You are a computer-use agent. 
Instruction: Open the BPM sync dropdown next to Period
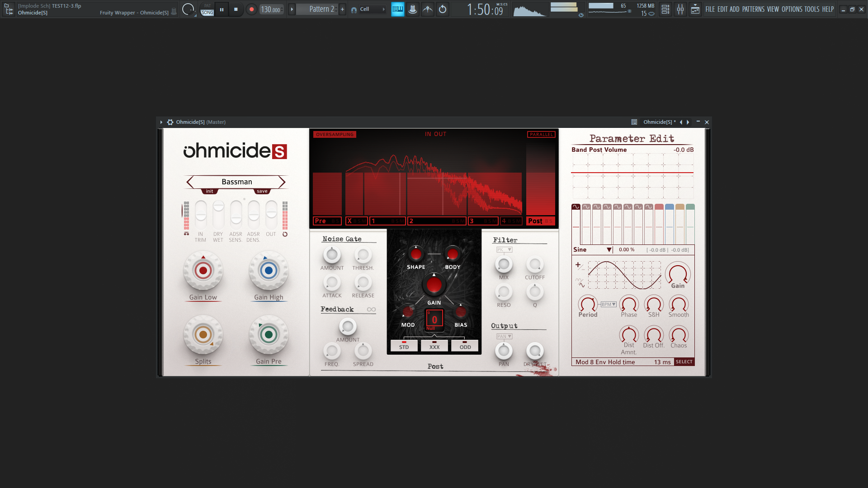click(609, 305)
